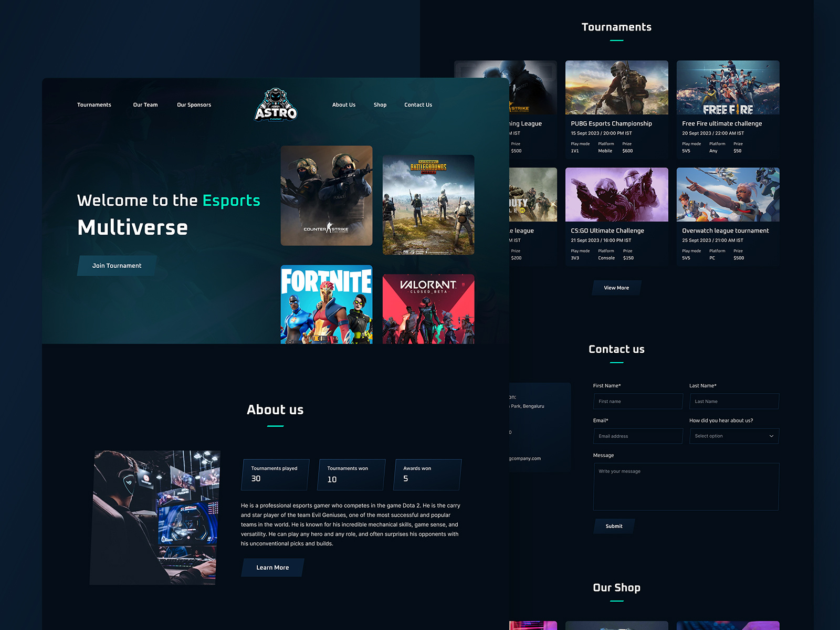Focus the First name input field
This screenshot has height=630, width=840.
[638, 402]
